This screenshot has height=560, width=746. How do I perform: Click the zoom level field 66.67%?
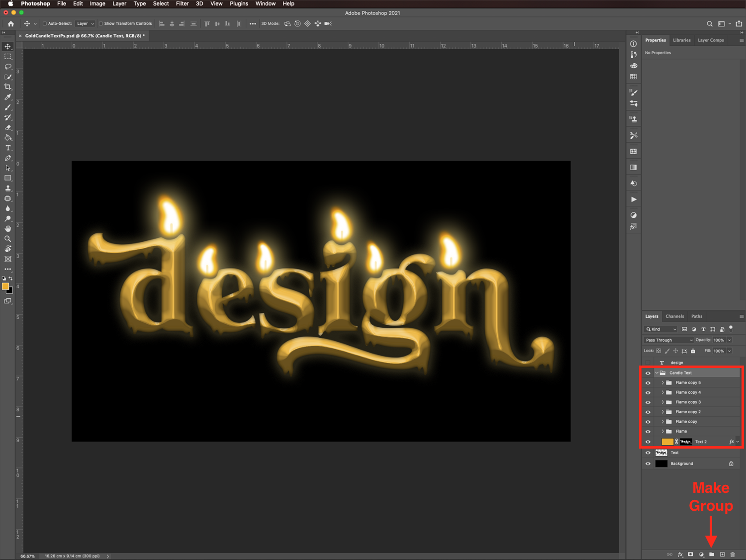[28, 556]
